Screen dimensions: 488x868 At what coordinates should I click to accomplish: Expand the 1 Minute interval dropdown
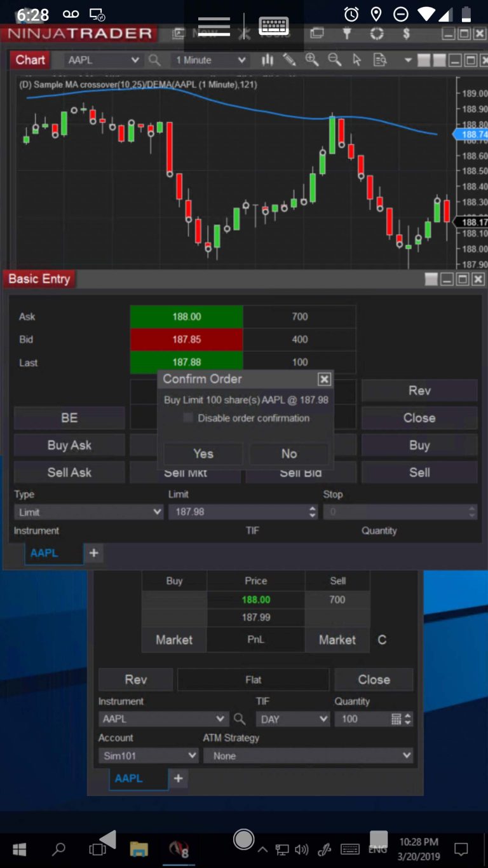[x=241, y=60]
